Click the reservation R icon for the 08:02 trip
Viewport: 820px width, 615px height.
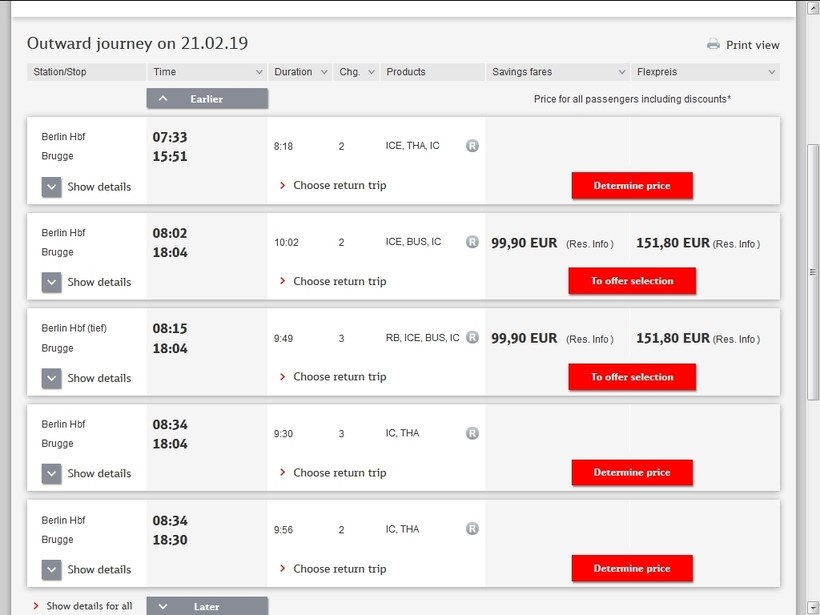pyautogui.click(x=472, y=242)
